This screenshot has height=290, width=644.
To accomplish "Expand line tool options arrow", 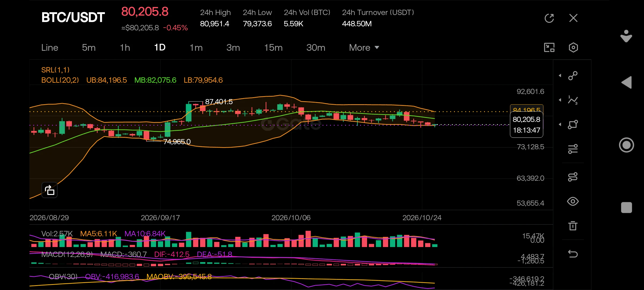I will point(560,76).
